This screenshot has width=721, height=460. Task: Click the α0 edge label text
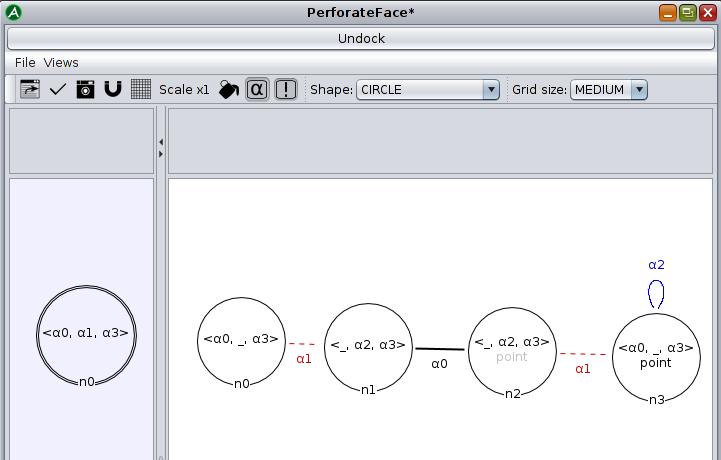[439, 364]
